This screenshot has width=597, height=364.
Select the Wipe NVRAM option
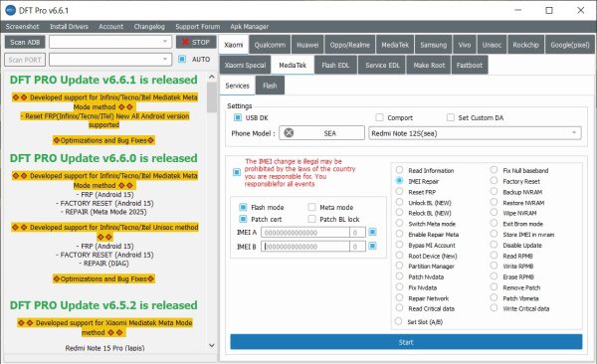pyautogui.click(x=494, y=213)
